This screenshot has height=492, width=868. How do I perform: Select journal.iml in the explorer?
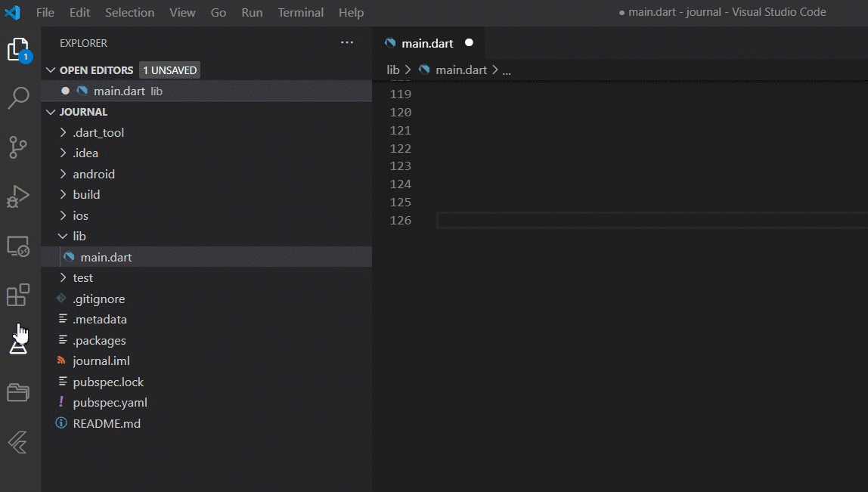99,360
